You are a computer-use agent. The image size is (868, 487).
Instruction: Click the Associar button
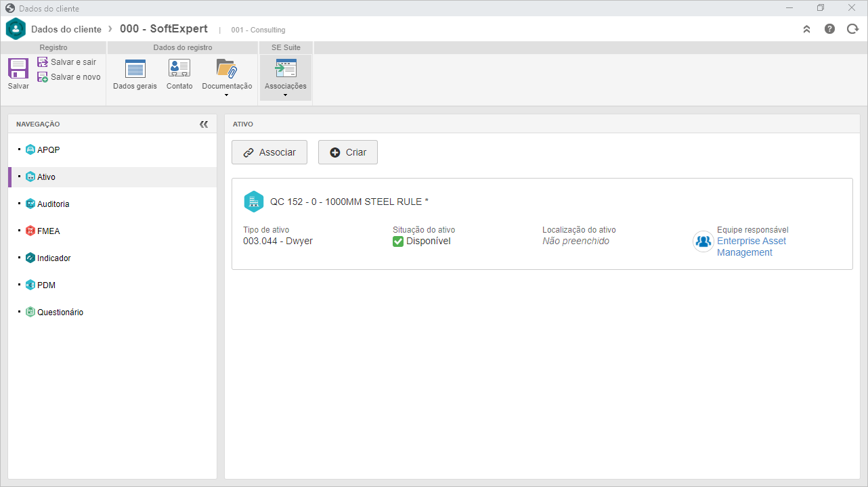coord(269,152)
